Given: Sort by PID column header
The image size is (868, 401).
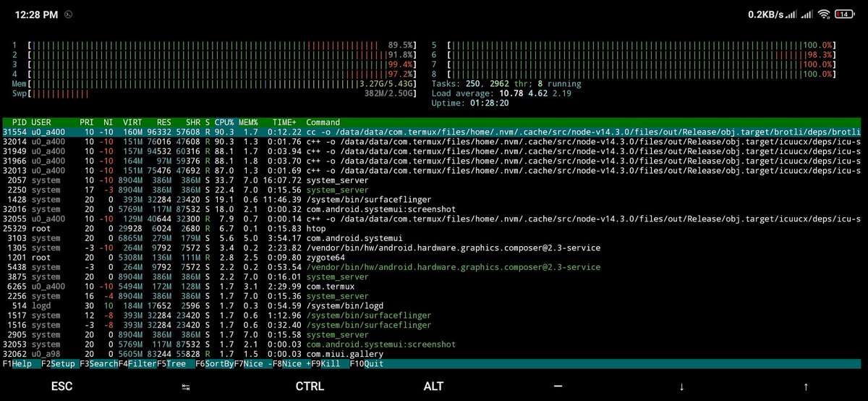Looking at the screenshot, I should click(x=19, y=122).
